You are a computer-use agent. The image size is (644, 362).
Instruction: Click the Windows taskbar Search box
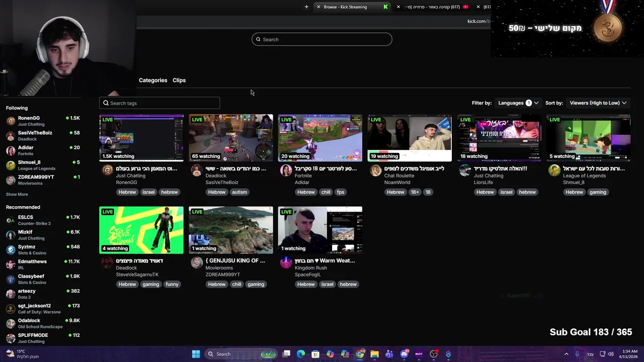click(x=242, y=354)
